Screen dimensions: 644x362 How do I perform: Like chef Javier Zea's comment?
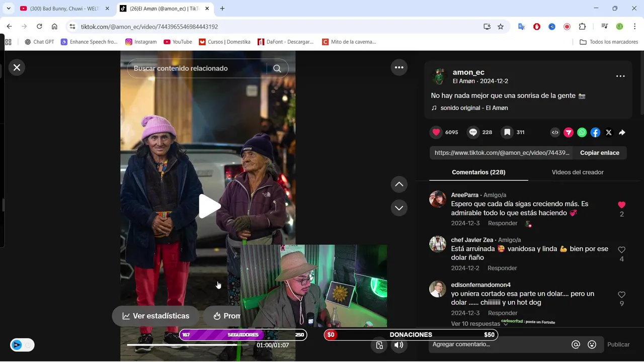pyautogui.click(x=622, y=250)
